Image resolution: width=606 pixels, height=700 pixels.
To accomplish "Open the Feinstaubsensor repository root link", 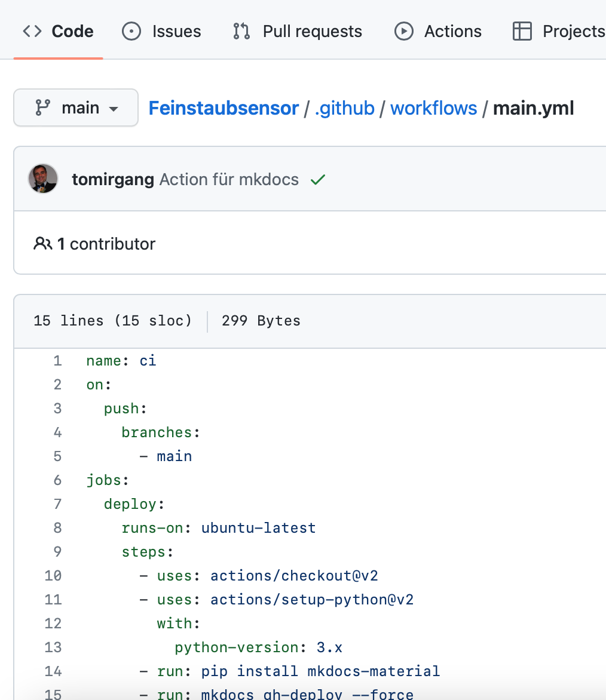I will pyautogui.click(x=224, y=108).
